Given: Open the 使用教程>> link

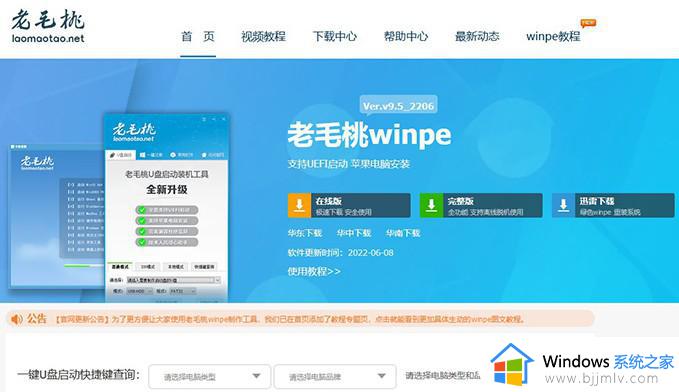Looking at the screenshot, I should [314, 272].
